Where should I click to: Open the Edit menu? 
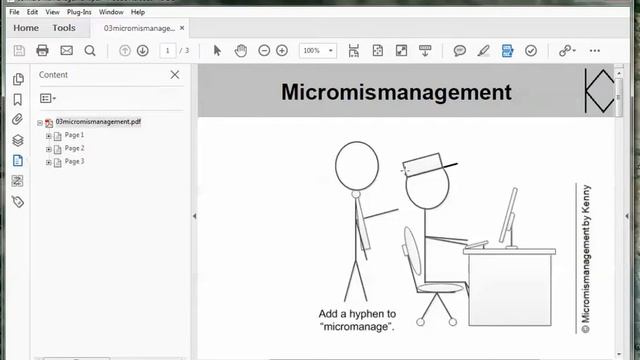(32, 12)
